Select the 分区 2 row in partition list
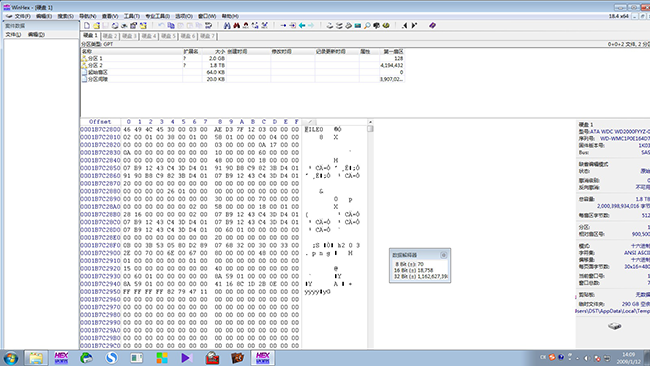 click(x=243, y=65)
